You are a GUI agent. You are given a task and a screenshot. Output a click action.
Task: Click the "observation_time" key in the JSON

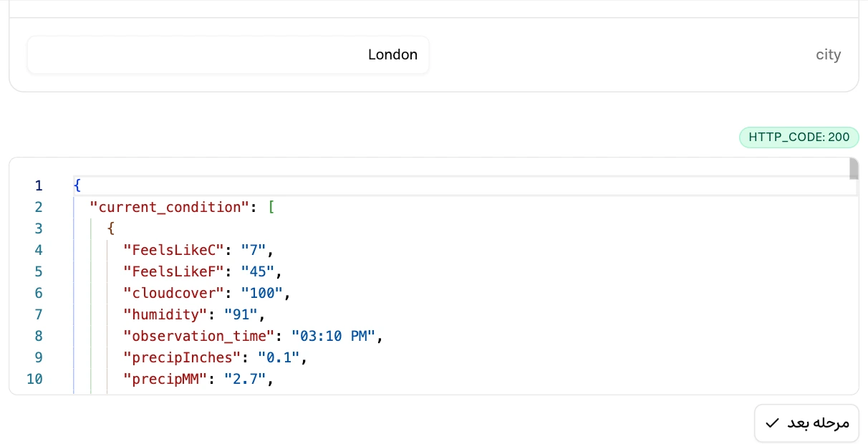pyautogui.click(x=199, y=337)
